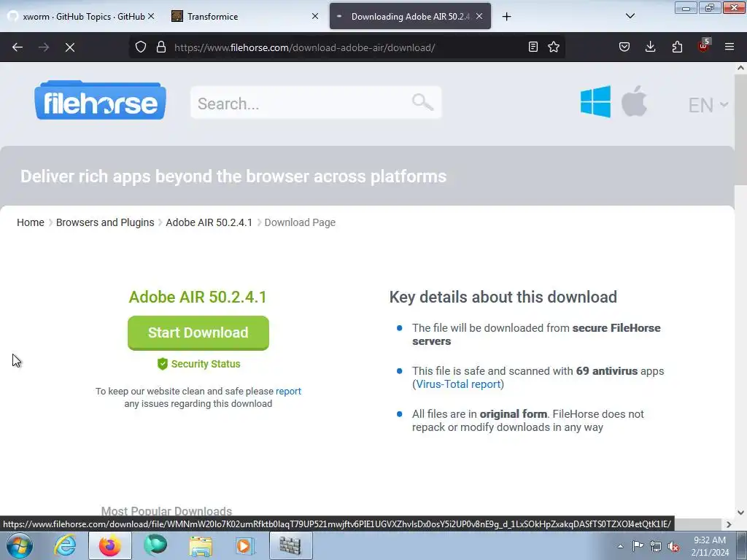
Task: Open the Firefox downloads panel
Action: 650,47
